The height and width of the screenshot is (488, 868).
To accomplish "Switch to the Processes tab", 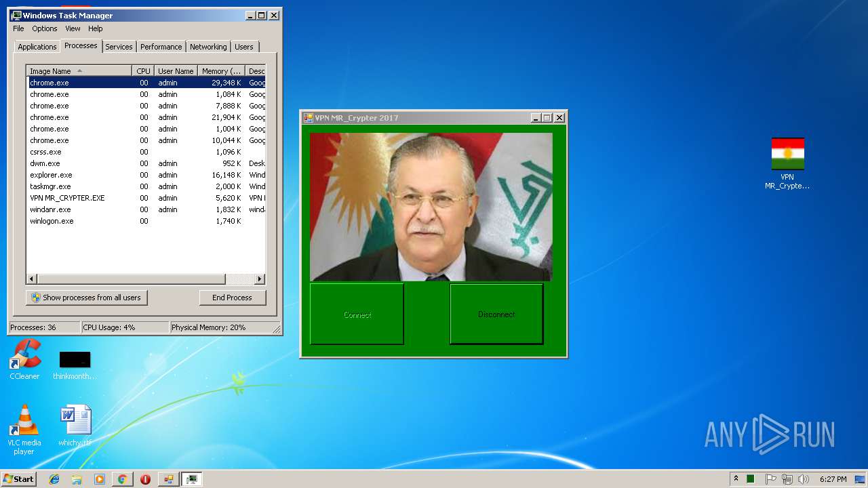I will click(81, 45).
